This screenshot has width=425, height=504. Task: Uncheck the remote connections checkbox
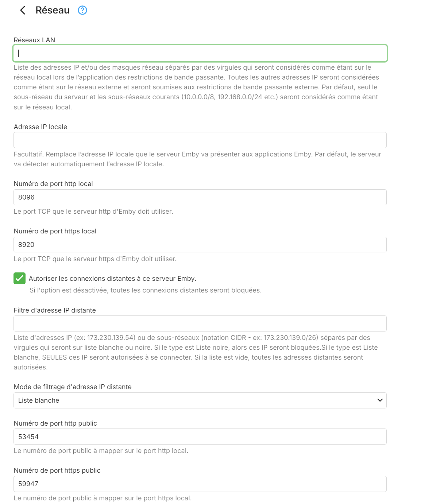(x=19, y=278)
